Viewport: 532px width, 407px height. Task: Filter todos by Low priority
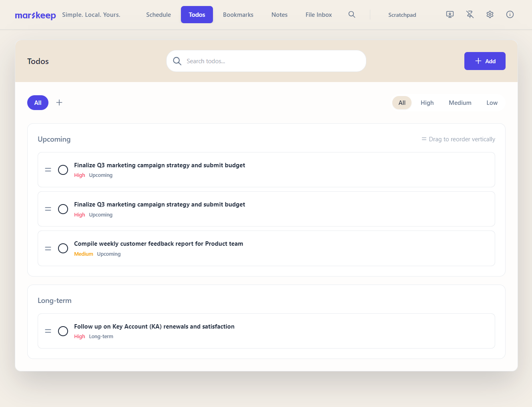tap(492, 103)
